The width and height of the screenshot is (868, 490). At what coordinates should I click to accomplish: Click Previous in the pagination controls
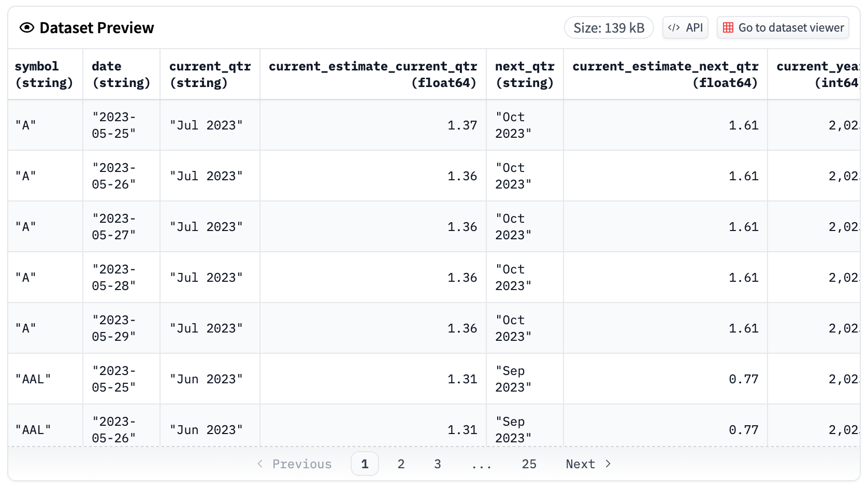coord(301,464)
